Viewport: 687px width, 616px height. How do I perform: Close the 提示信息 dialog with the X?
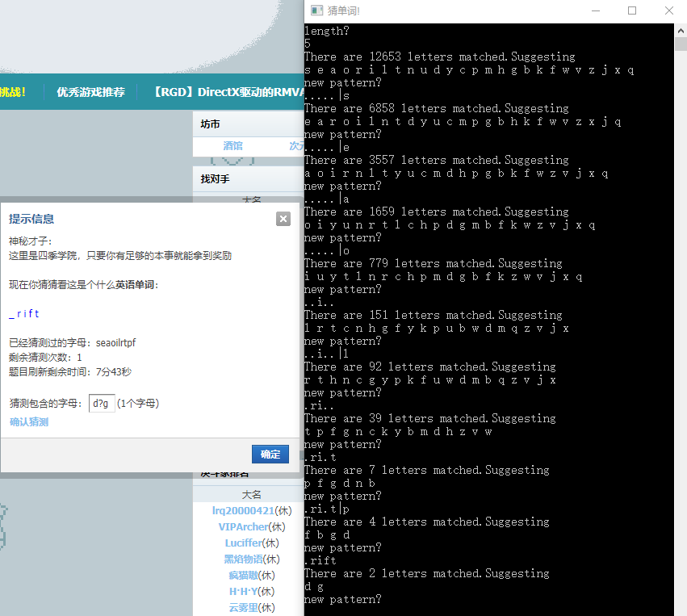283,219
